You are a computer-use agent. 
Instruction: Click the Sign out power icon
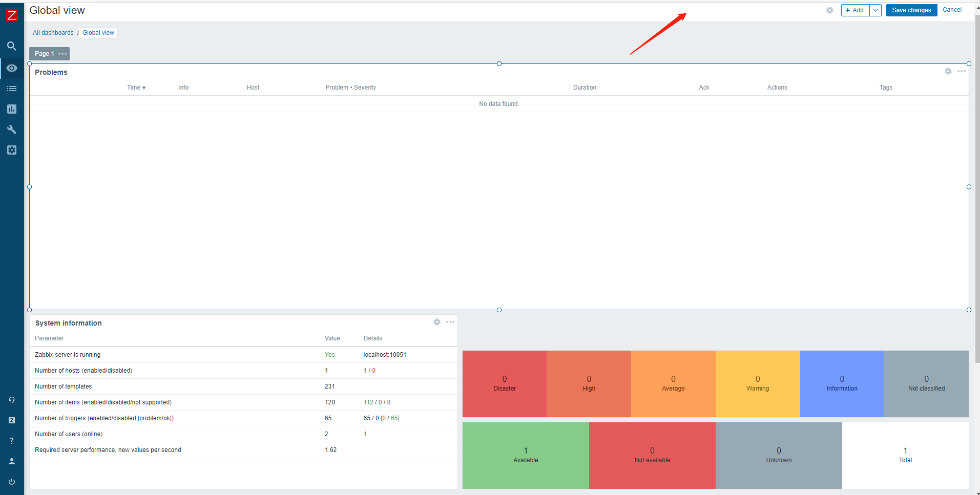[x=12, y=482]
